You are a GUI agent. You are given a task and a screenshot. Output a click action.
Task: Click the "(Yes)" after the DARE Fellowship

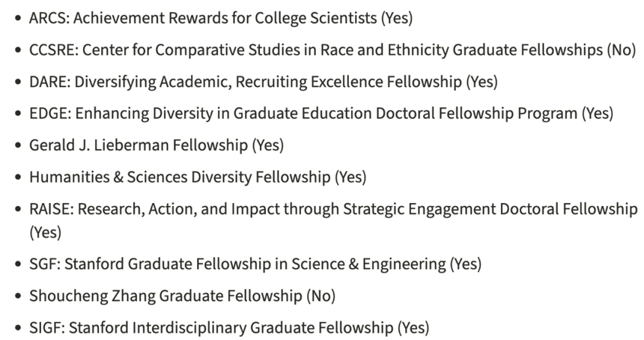(x=482, y=82)
